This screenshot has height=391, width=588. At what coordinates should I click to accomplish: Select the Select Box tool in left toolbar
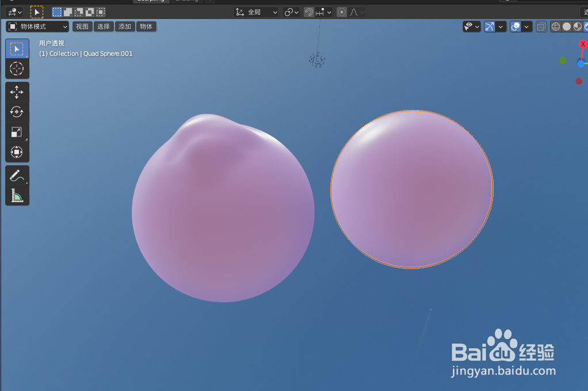coord(17,49)
